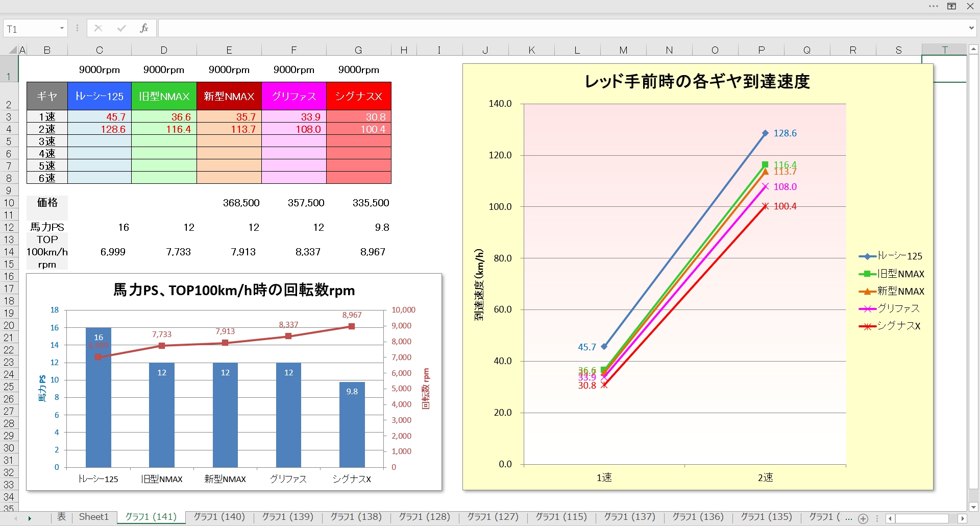Screen dimensions: 980x526
Task: Click the 8,967 rpm line marker
Action: coord(352,326)
